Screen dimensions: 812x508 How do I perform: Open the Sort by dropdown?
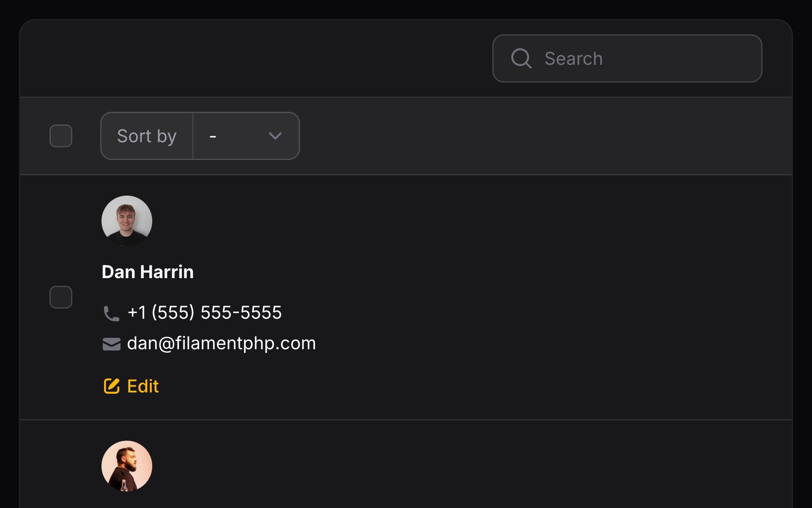[246, 136]
